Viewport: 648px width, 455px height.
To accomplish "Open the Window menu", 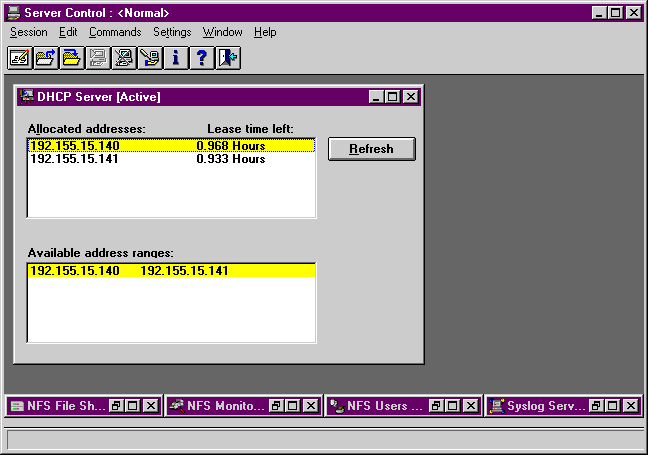I will tap(222, 32).
